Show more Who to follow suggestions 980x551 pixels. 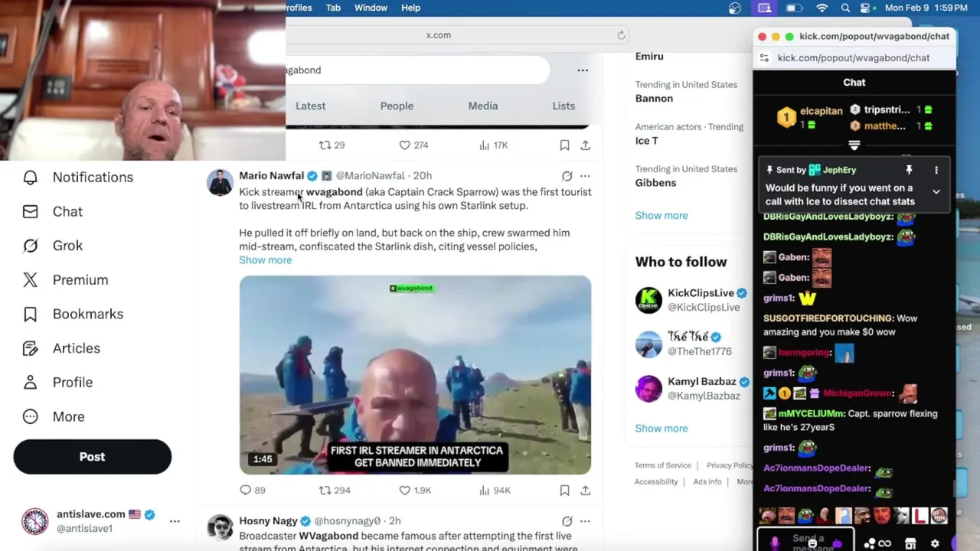pyautogui.click(x=661, y=429)
